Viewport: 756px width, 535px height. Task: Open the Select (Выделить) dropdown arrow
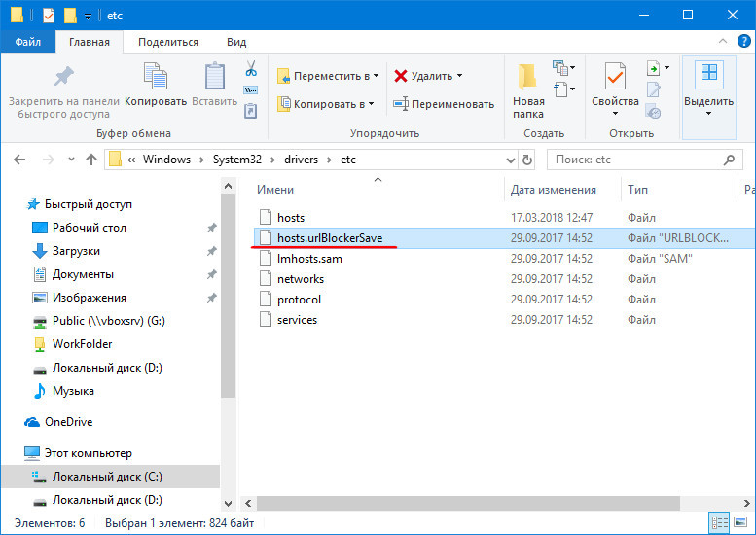click(x=708, y=114)
